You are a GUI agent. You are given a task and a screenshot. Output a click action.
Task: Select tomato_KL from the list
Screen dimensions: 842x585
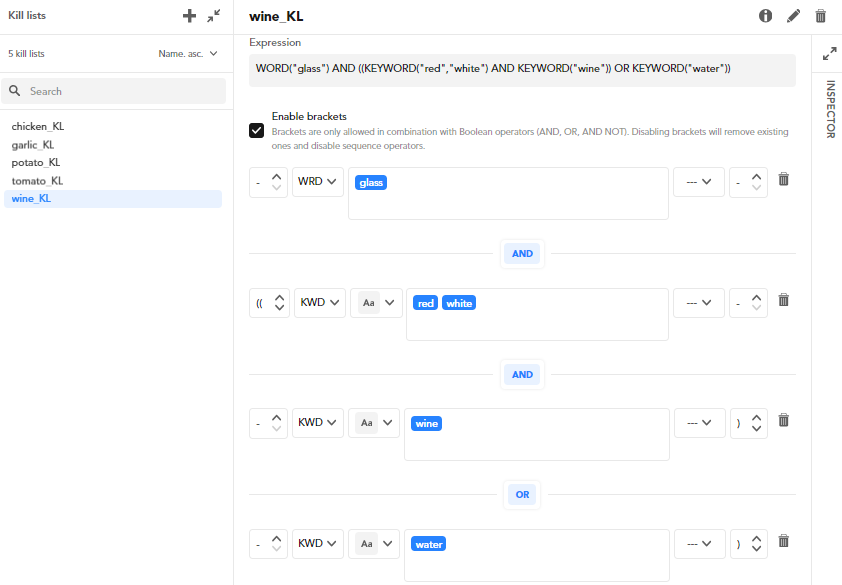click(37, 181)
